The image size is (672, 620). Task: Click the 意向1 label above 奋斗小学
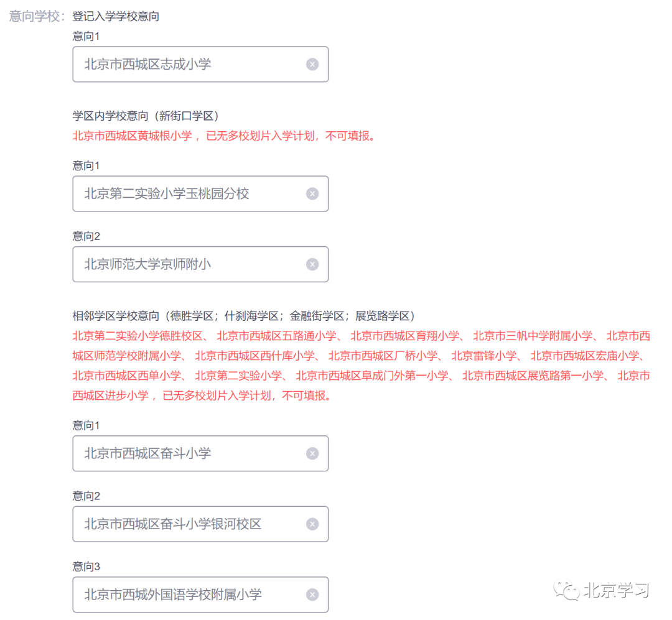[x=86, y=425]
